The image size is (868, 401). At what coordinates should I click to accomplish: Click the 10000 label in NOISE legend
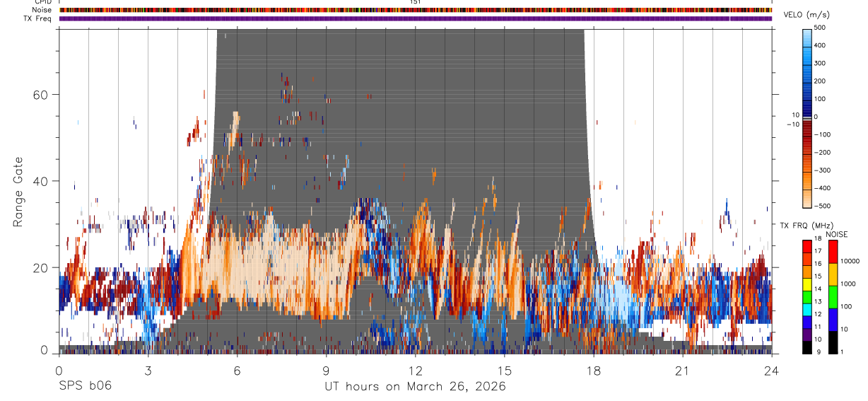[x=849, y=261]
